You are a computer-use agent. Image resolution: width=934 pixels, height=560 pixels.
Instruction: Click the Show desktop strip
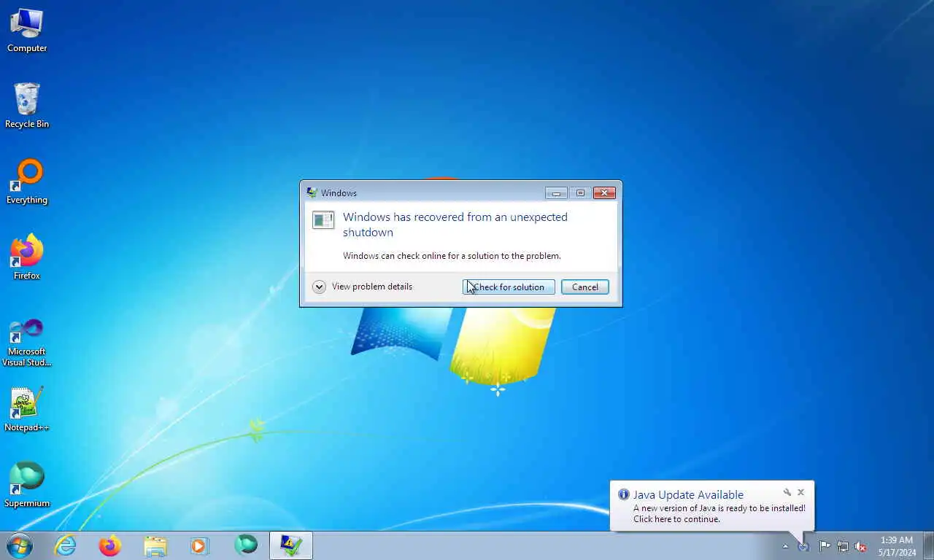[x=929, y=546]
